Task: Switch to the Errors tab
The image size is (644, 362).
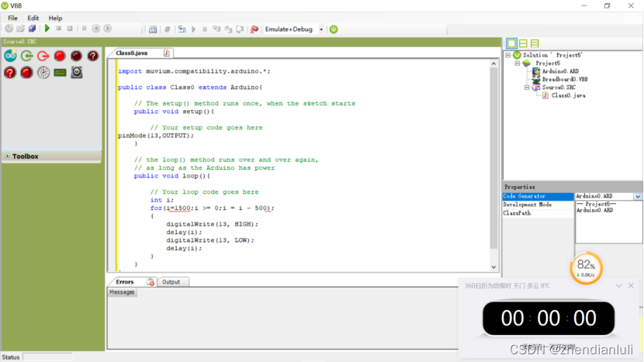Action: [x=125, y=282]
